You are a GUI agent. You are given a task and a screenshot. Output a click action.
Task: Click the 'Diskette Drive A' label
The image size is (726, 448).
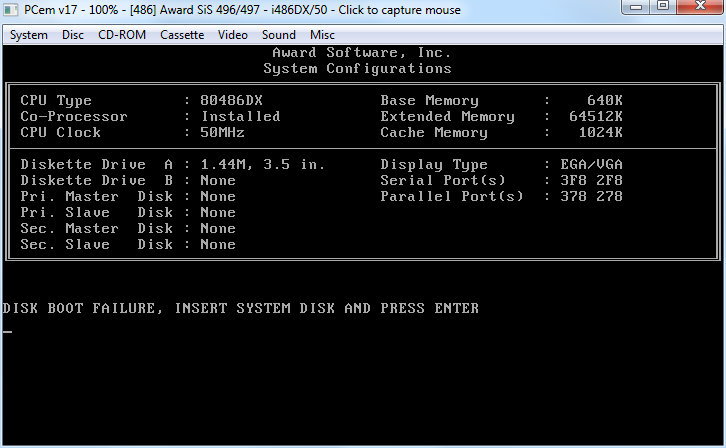(x=96, y=164)
